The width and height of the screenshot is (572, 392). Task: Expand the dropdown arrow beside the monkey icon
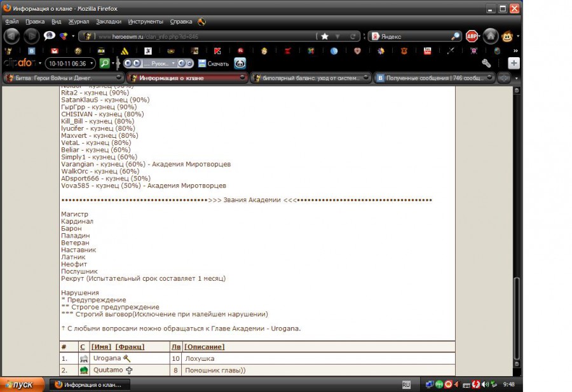click(518, 36)
